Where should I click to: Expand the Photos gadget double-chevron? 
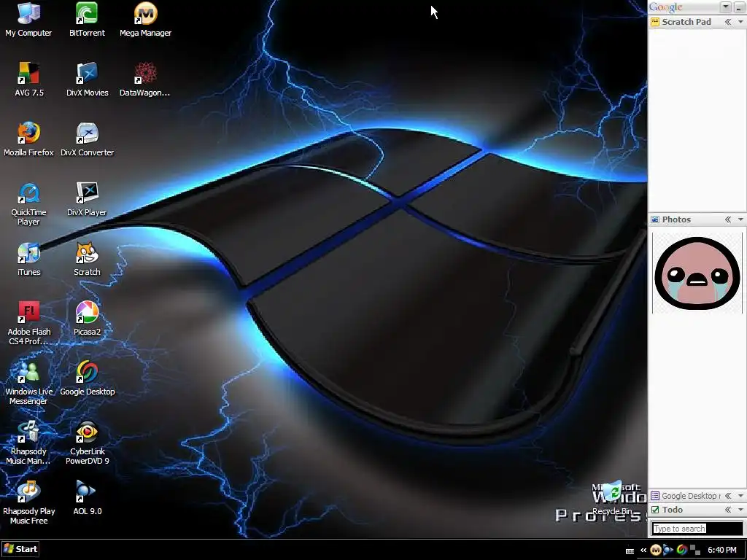click(728, 219)
